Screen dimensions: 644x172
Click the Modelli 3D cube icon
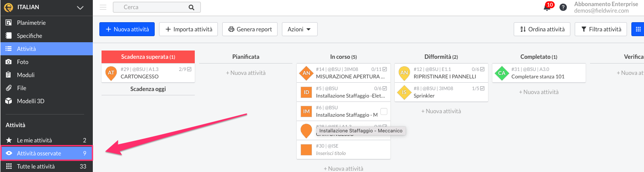[x=8, y=101]
